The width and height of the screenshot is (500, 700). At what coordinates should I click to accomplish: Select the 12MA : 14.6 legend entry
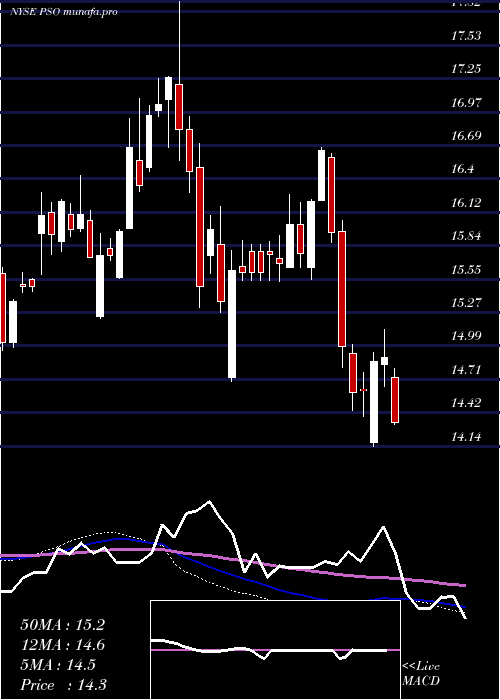(x=62, y=645)
